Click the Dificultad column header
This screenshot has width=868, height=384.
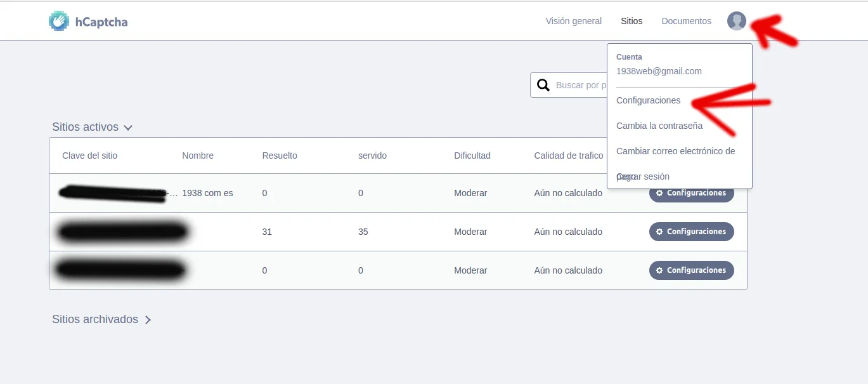pyautogui.click(x=472, y=156)
